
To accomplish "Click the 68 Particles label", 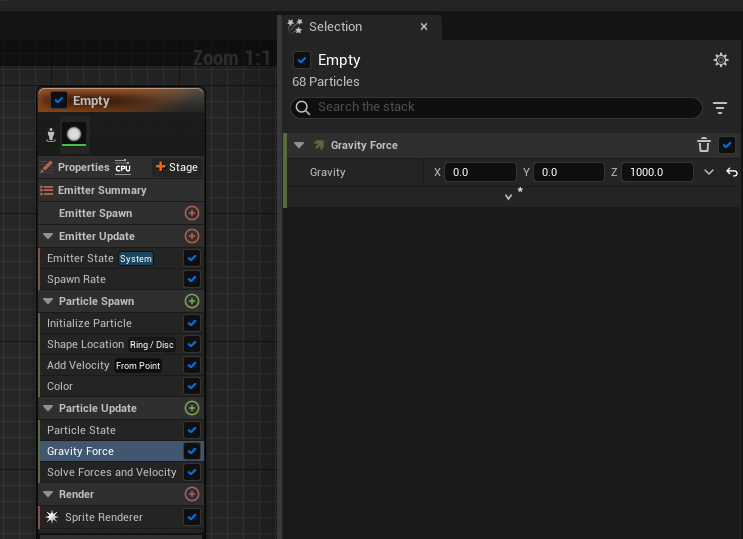I will 326,82.
